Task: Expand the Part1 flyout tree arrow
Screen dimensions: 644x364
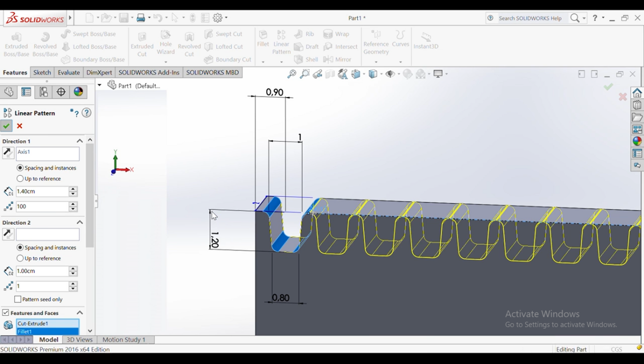Action: pos(100,85)
